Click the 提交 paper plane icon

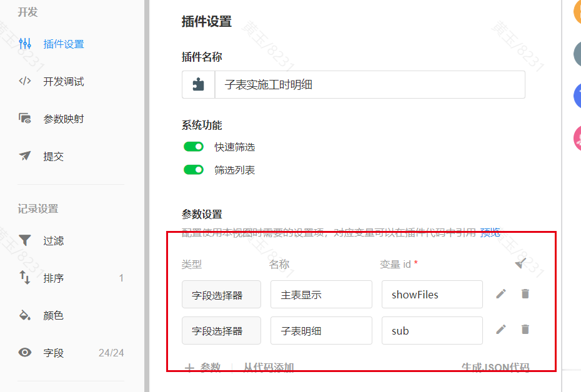click(25, 155)
